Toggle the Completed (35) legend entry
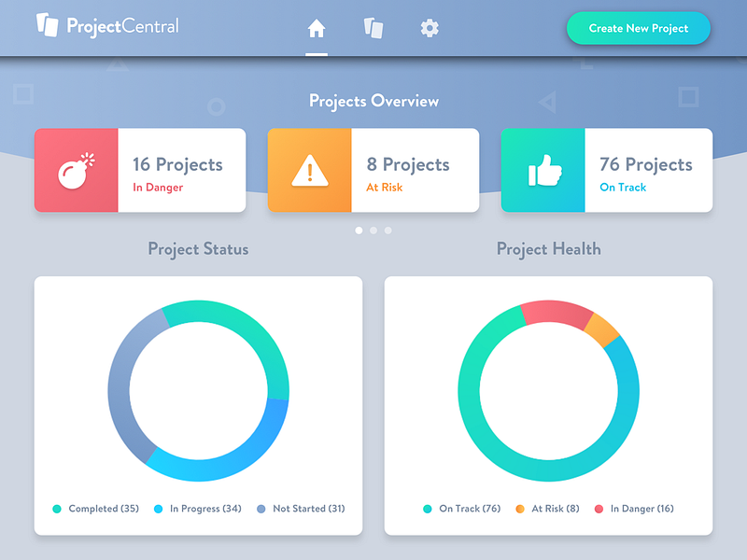Viewport: 747px width, 560px height. 96,509
